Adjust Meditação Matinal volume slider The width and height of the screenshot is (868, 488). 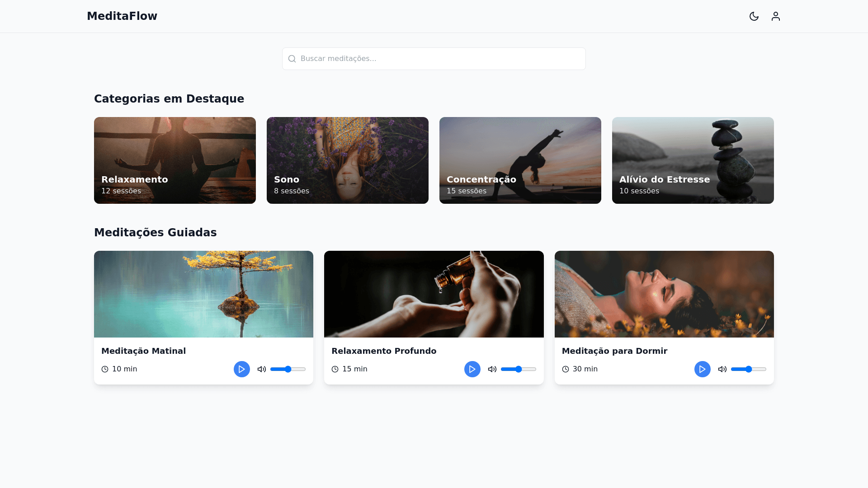click(x=288, y=369)
